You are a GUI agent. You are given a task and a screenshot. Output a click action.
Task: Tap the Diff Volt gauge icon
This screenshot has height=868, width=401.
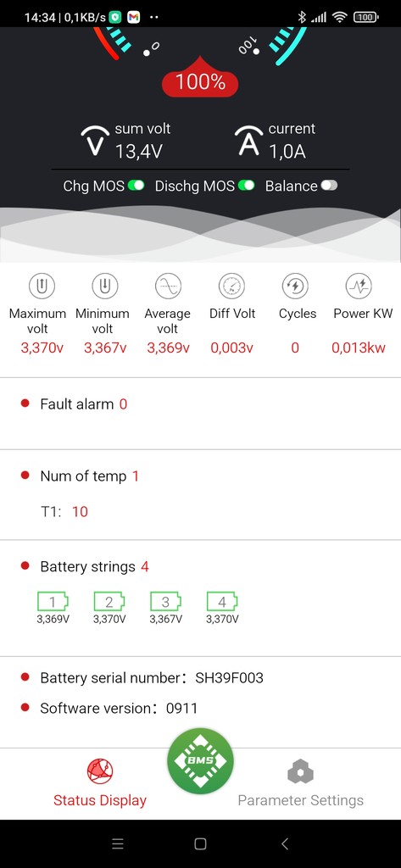pyautogui.click(x=232, y=286)
